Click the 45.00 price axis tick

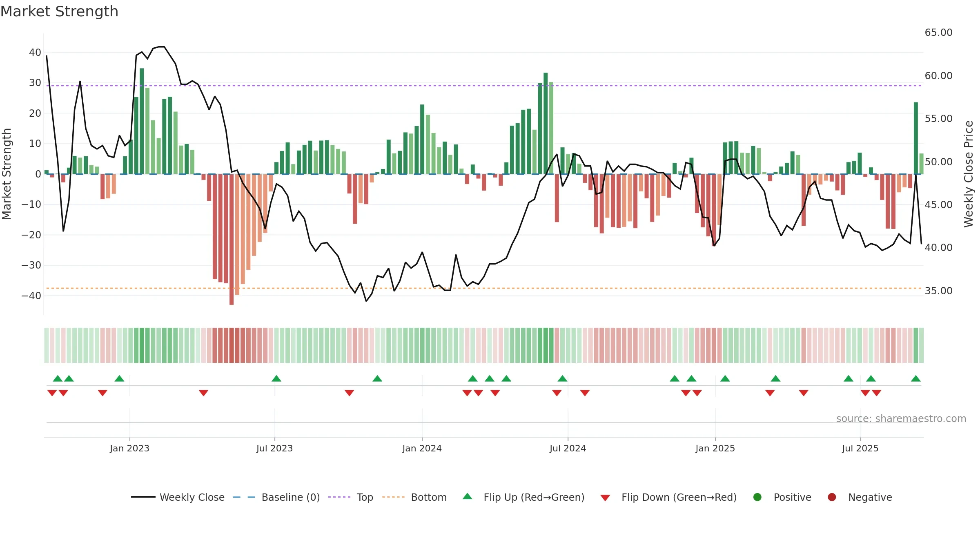coord(938,204)
